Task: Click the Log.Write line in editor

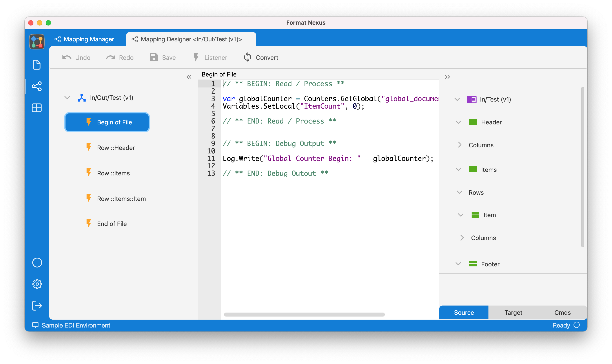Action: (328, 158)
